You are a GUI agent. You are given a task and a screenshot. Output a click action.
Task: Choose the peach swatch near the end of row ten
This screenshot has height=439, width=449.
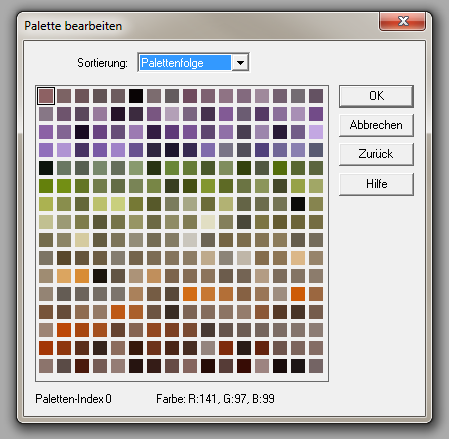click(298, 258)
